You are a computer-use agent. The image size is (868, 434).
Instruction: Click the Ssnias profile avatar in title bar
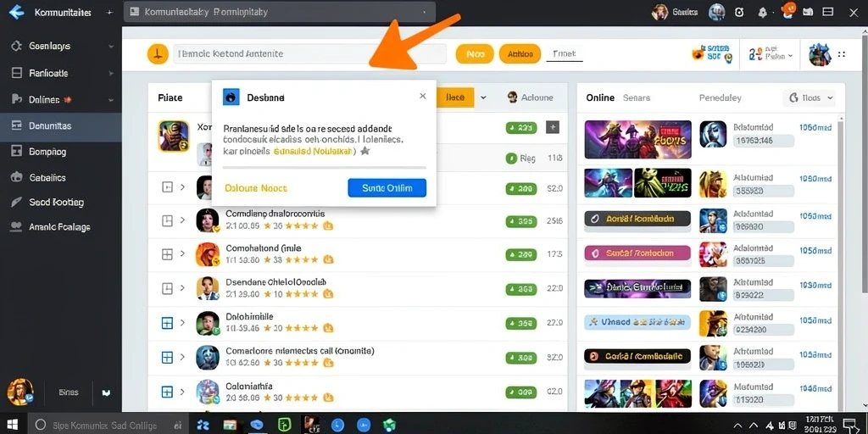tap(659, 12)
